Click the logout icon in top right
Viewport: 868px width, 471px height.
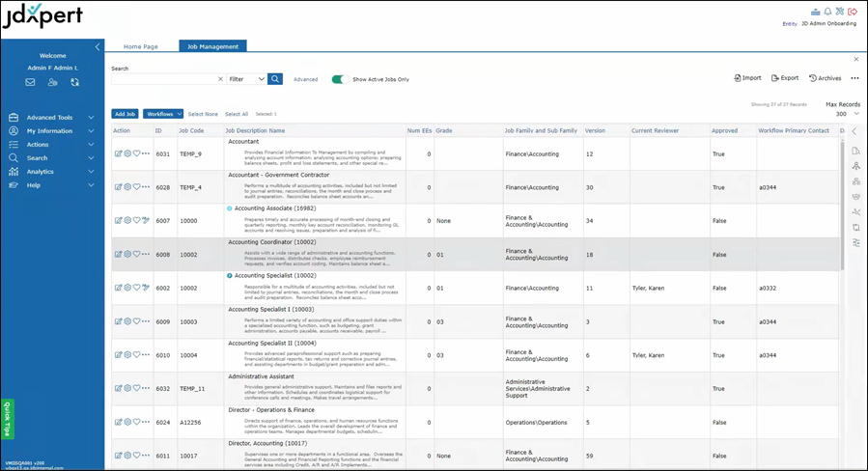[853, 12]
